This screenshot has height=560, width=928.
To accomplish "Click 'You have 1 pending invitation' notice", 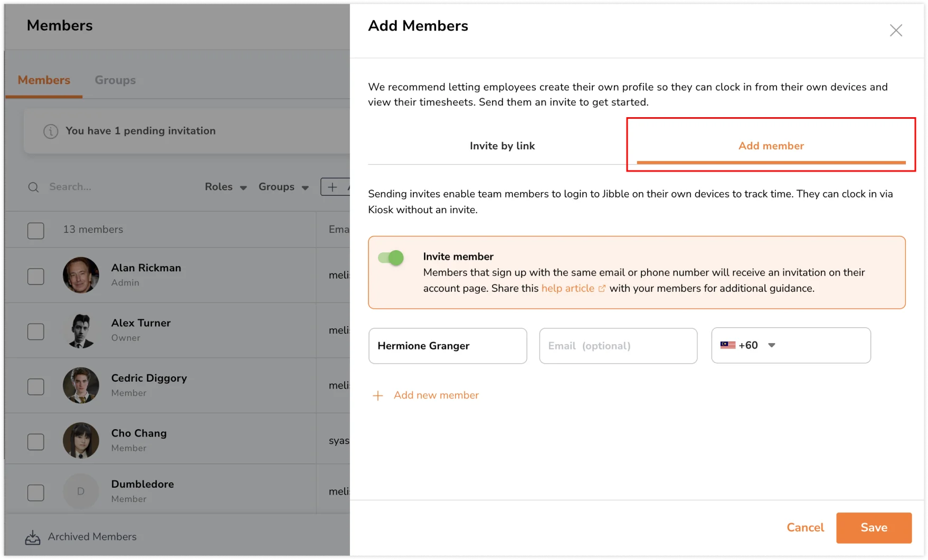I will (140, 131).
